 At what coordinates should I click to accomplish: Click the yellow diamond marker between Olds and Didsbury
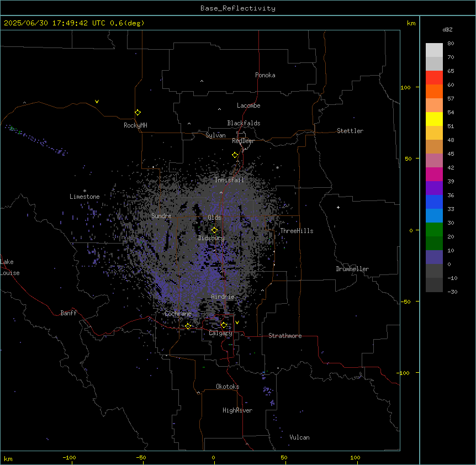214,230
